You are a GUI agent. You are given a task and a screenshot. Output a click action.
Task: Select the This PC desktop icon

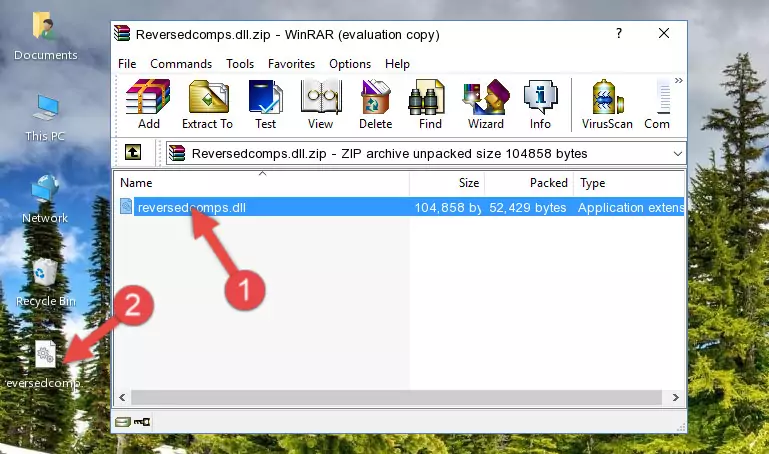click(x=45, y=118)
